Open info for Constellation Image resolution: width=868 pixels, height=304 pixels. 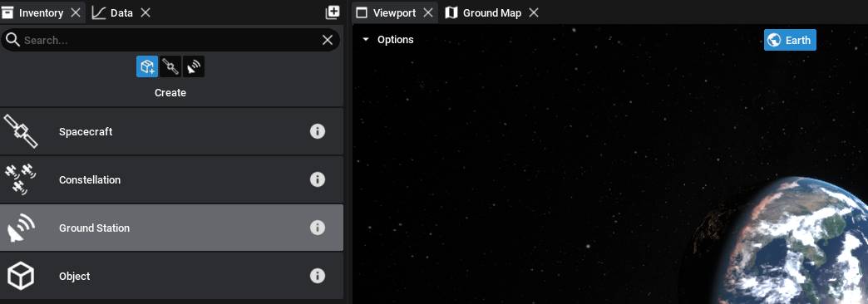click(x=318, y=179)
